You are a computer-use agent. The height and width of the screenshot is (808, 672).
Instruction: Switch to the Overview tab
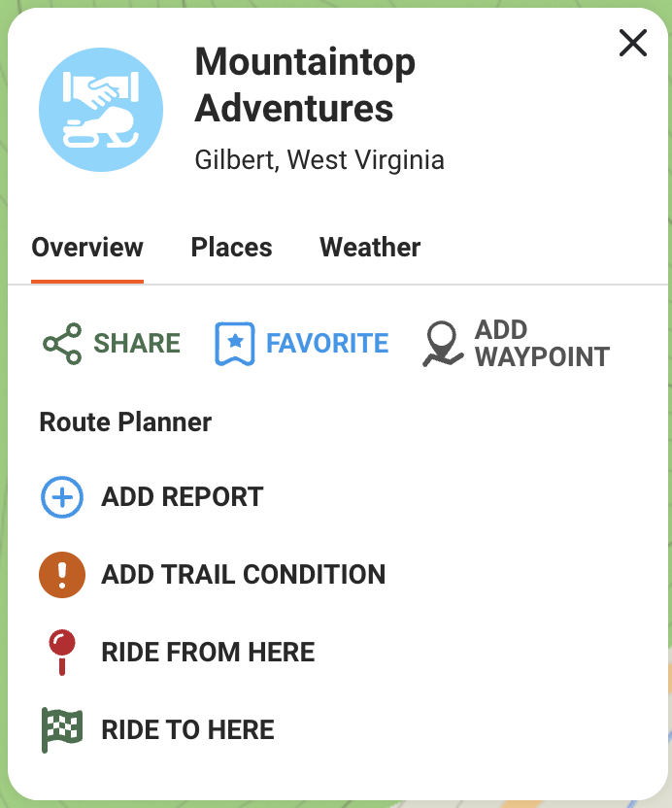pos(87,248)
